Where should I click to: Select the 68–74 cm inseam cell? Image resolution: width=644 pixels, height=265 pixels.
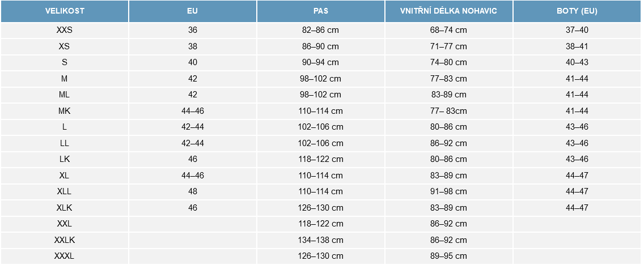[448, 30]
